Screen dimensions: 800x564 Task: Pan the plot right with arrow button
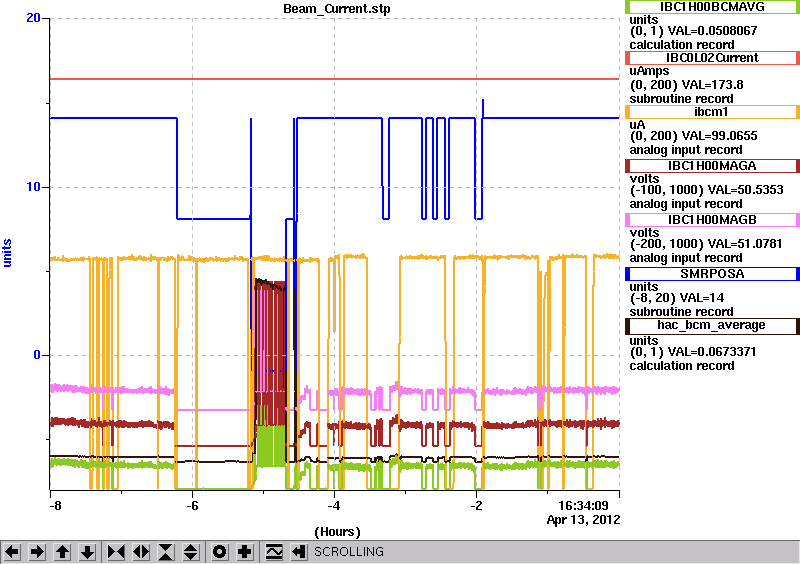pyautogui.click(x=37, y=552)
